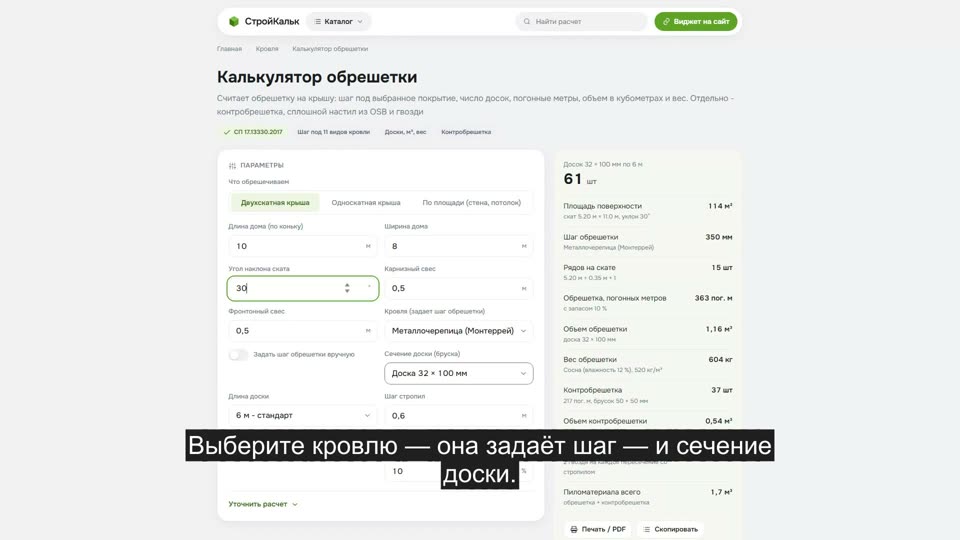Open the Длина доски 6 м - стандарт dropdown
Screen dimensions: 960x540
(302, 416)
